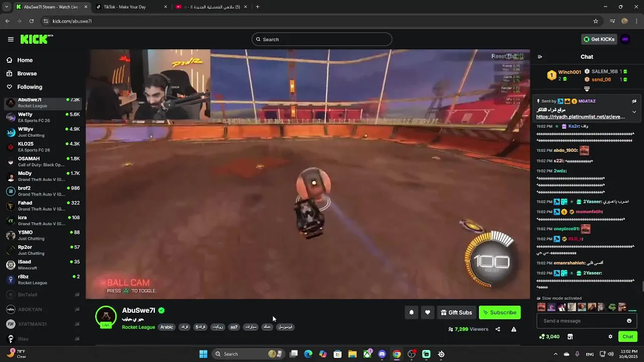Screen dimensions: 644x362
Task: Open Fahad channel in sidebar
Action: pyautogui.click(x=43, y=206)
